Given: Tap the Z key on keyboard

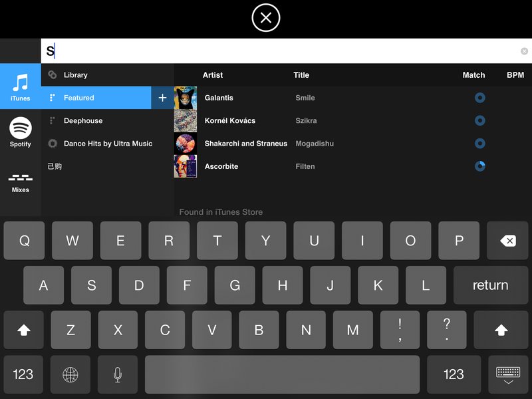Looking at the screenshot, I should pos(70,330).
